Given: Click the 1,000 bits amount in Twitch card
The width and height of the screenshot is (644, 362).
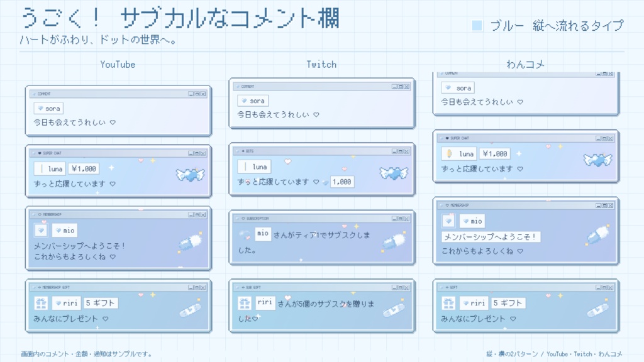Looking at the screenshot, I should tap(341, 182).
